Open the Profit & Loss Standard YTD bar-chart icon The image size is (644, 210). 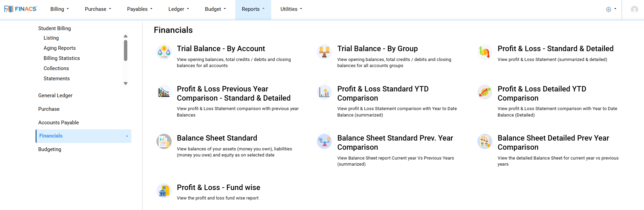coord(324,92)
